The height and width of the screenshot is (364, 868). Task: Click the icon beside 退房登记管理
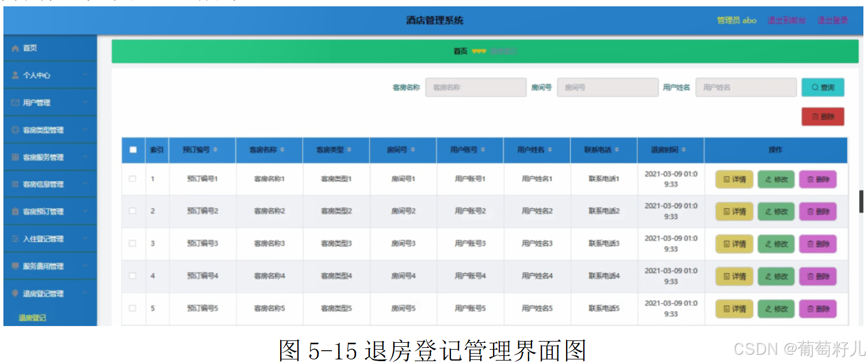coord(16,293)
